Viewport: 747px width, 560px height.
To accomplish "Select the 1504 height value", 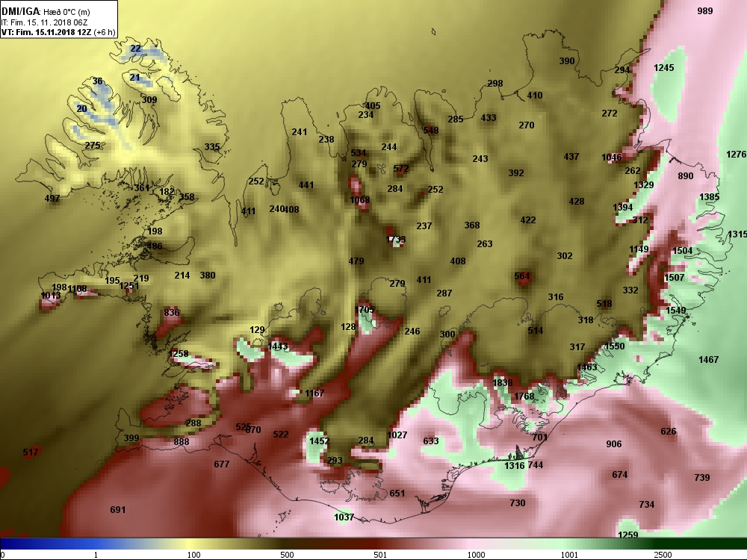I will point(683,251).
